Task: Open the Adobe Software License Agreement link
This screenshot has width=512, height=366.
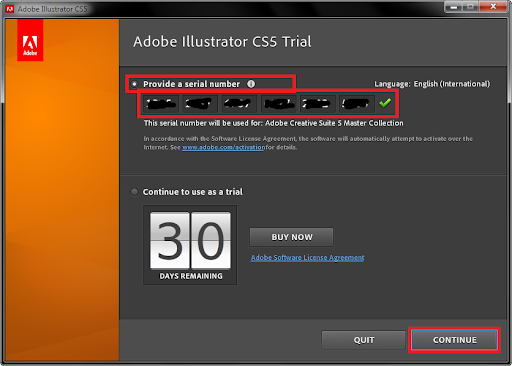Action: tap(307, 258)
